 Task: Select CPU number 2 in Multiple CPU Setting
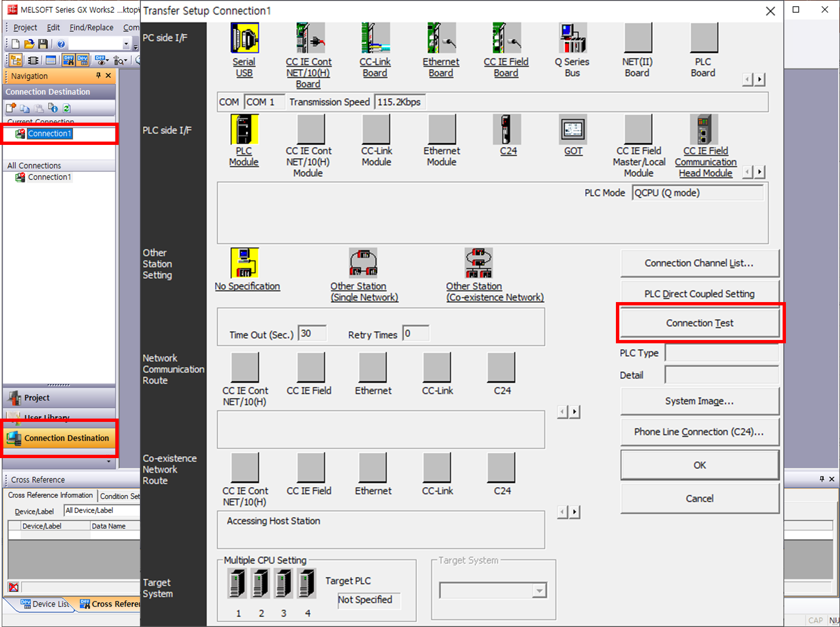coord(260,584)
